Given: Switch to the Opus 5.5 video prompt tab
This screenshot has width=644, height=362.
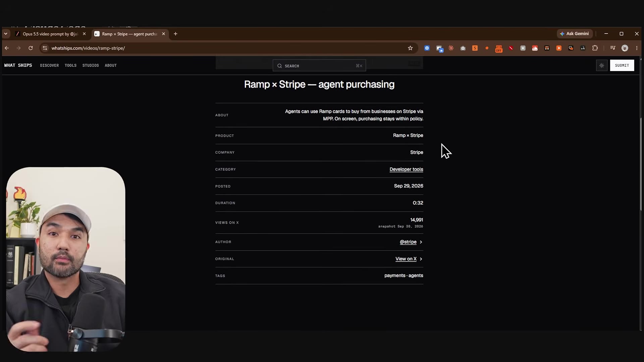Looking at the screenshot, I should click(x=50, y=34).
